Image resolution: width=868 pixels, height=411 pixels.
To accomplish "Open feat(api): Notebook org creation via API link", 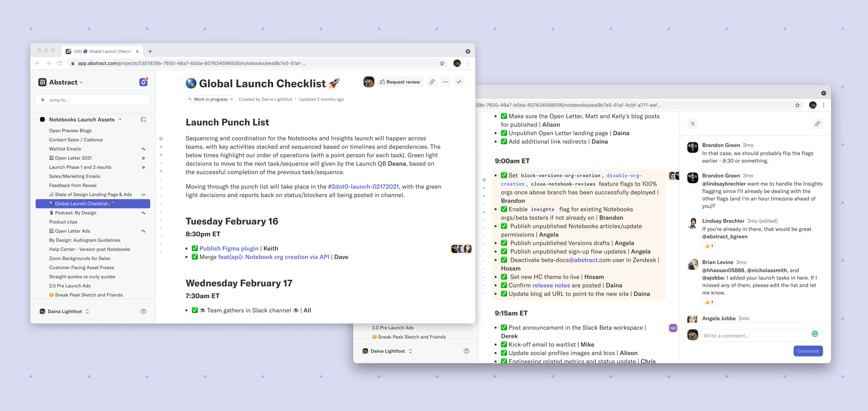I will click(274, 257).
